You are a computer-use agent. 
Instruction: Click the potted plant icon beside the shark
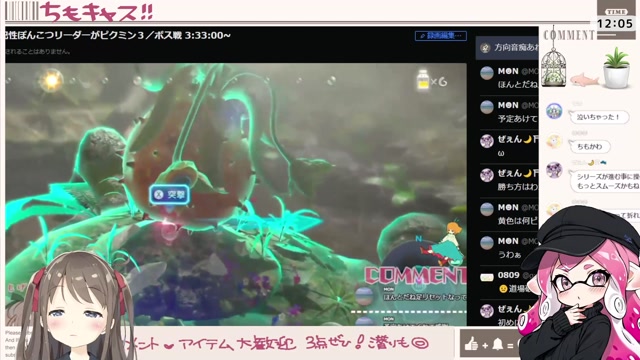(616, 68)
